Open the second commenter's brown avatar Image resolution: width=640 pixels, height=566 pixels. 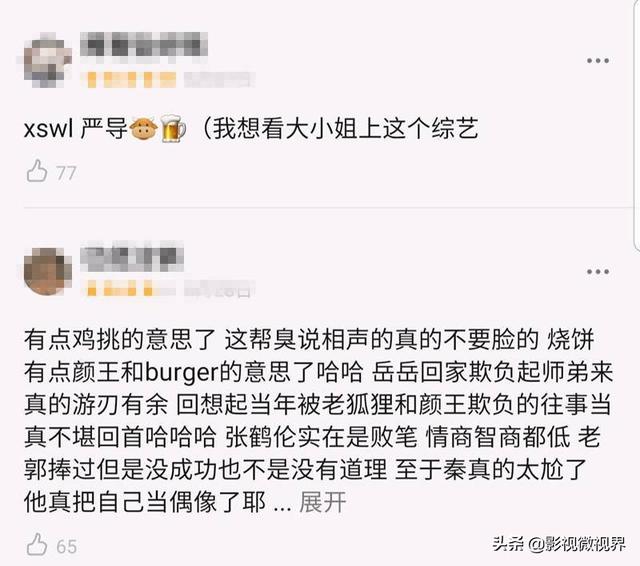pos(48,271)
